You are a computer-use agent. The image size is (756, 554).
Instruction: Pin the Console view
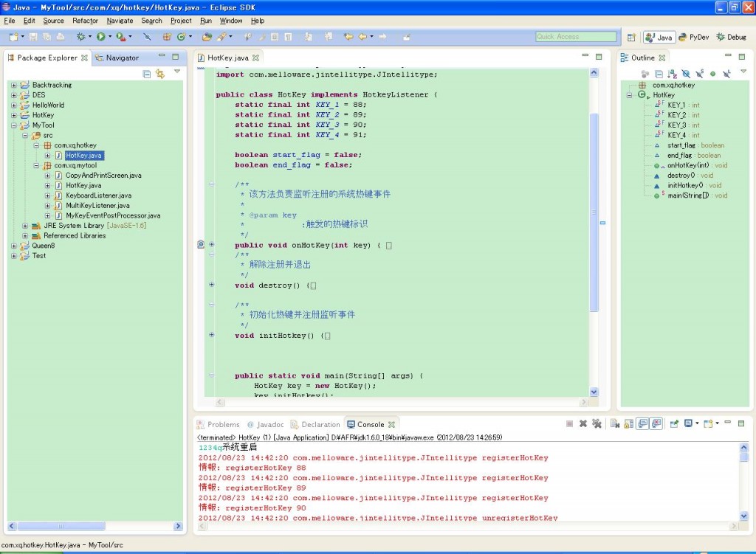click(673, 424)
